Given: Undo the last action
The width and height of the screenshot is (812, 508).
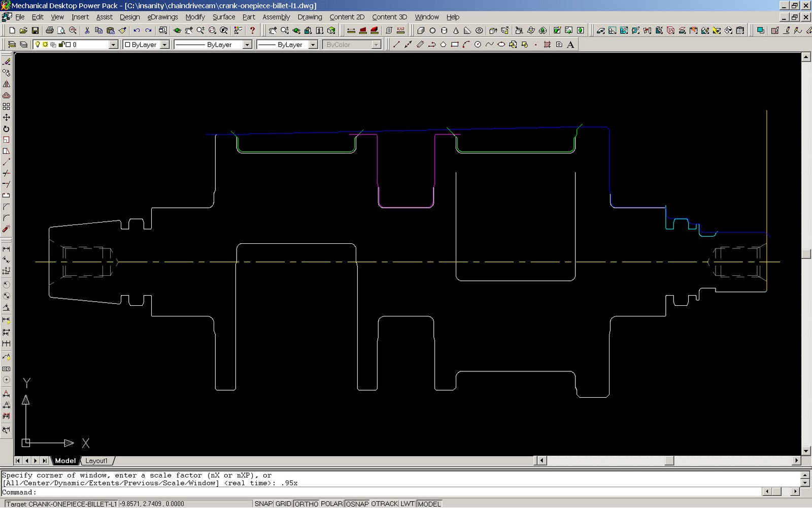Looking at the screenshot, I should point(136,30).
